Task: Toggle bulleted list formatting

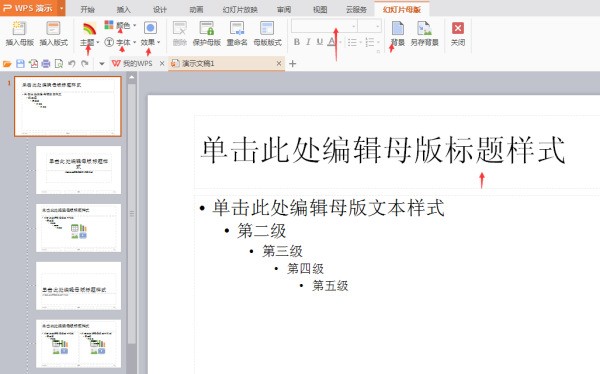Action: [x=352, y=42]
